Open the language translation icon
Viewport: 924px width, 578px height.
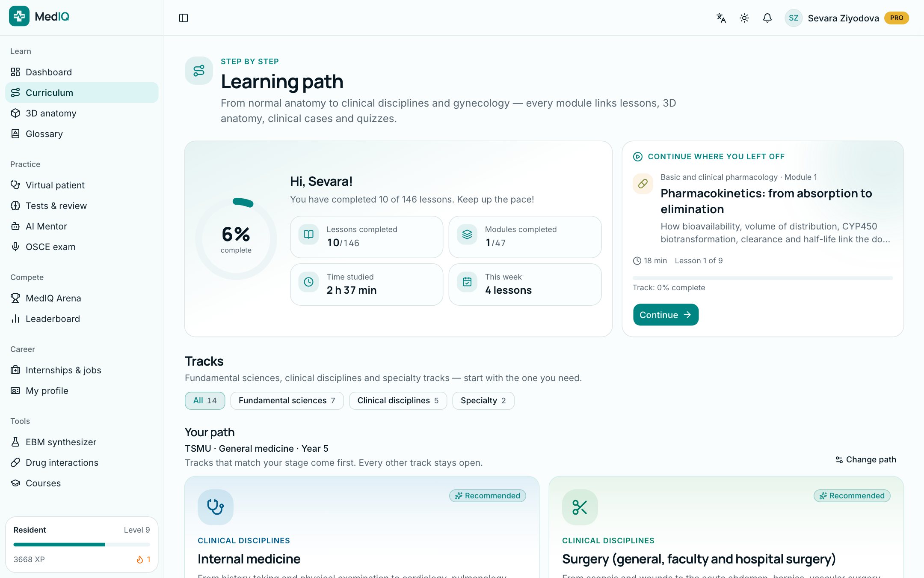(721, 18)
